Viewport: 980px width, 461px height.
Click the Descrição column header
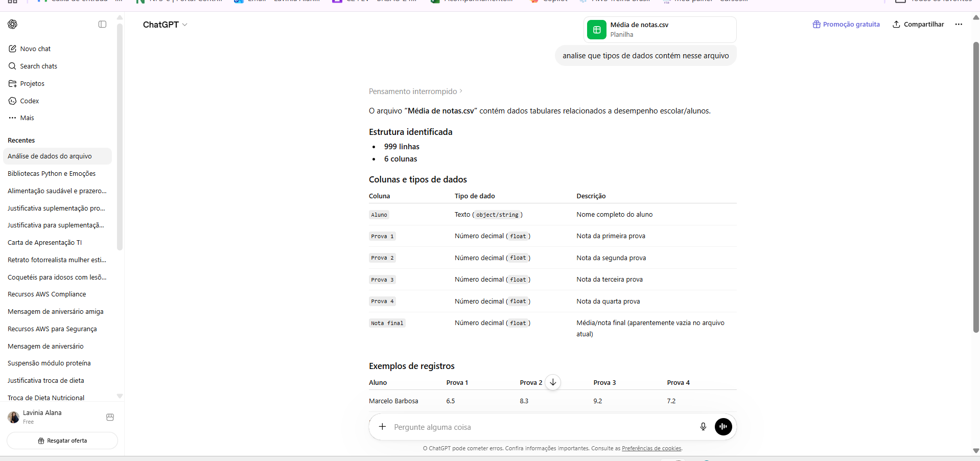coord(591,196)
